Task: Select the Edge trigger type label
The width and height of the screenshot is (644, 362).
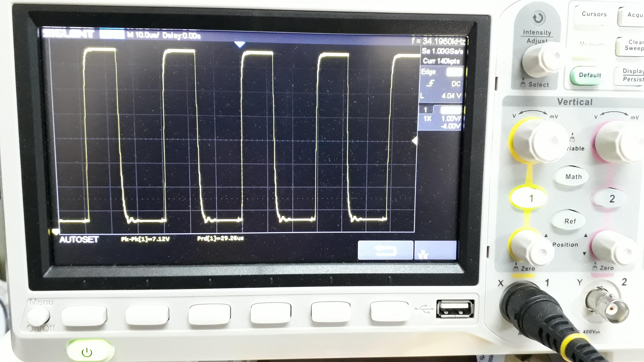Action: (428, 72)
